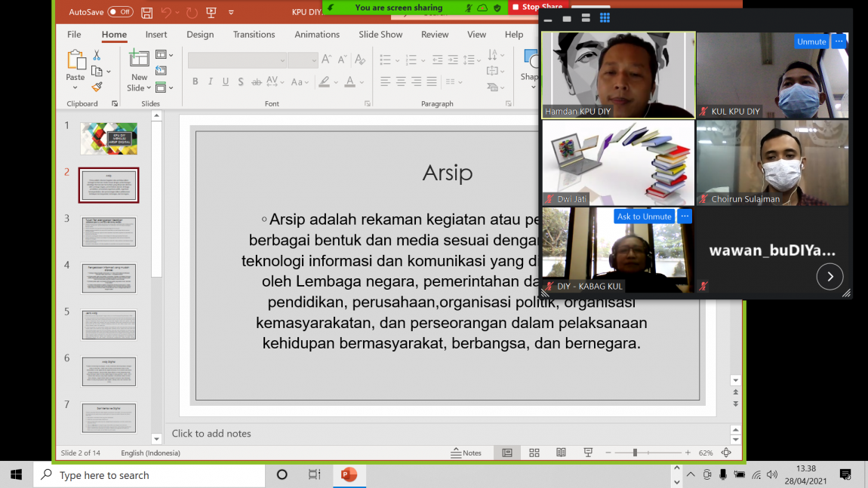The image size is (868, 488).
Task: Open the Slide Show ribbon tab
Action: [x=380, y=35]
